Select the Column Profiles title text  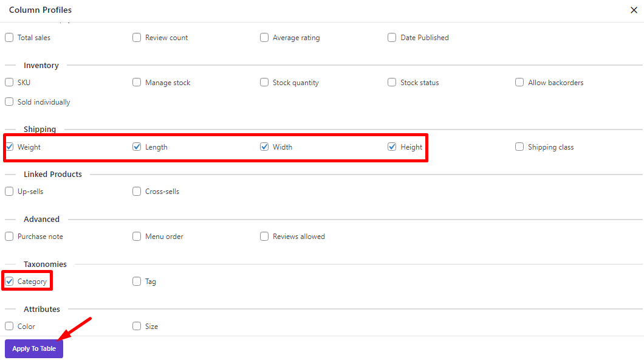pyautogui.click(x=40, y=10)
